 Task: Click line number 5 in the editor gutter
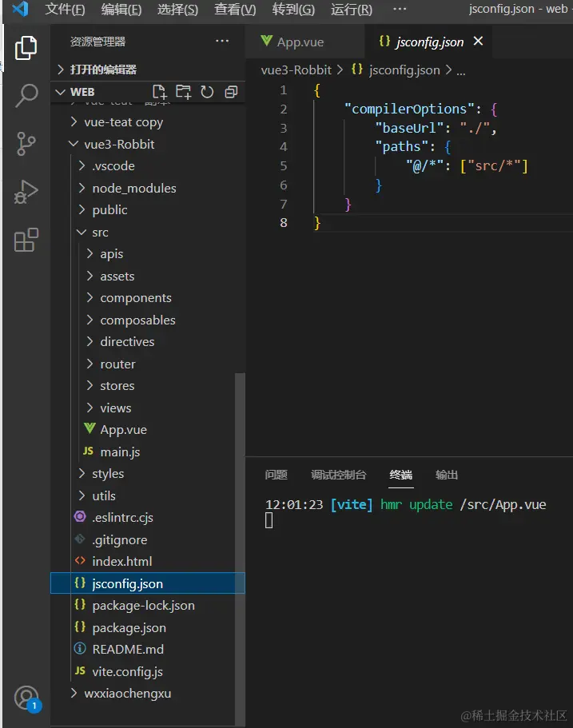[x=283, y=165]
